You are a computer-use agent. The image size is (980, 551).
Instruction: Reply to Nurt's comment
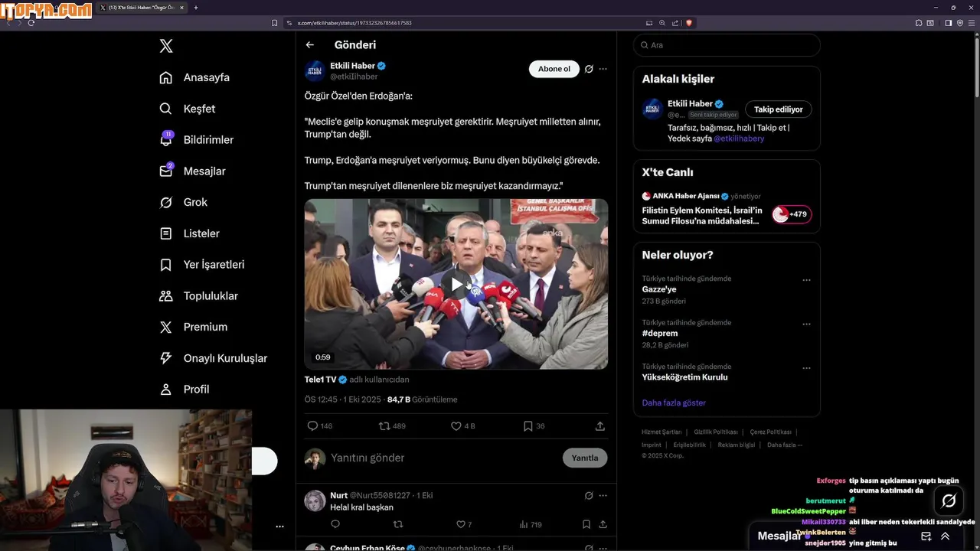coord(335,524)
